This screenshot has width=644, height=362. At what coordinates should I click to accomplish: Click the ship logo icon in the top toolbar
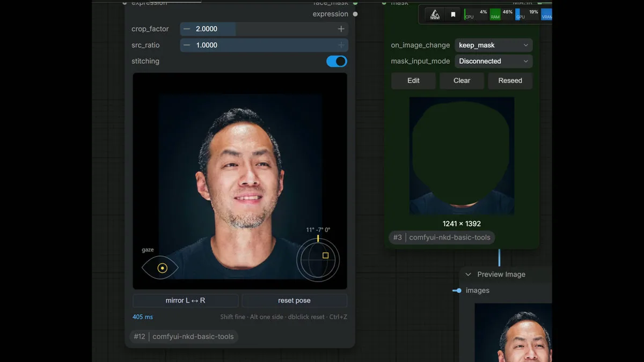[435, 14]
